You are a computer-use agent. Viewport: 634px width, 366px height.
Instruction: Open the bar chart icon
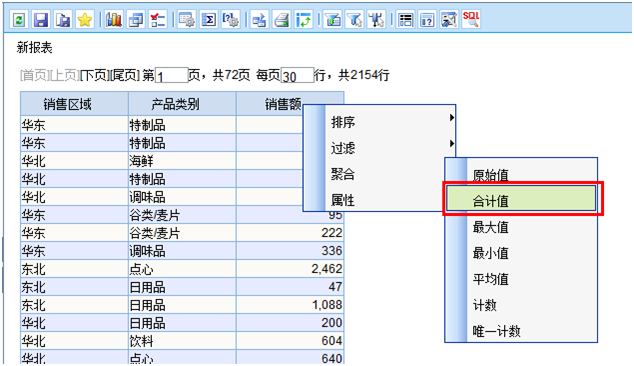[114, 19]
